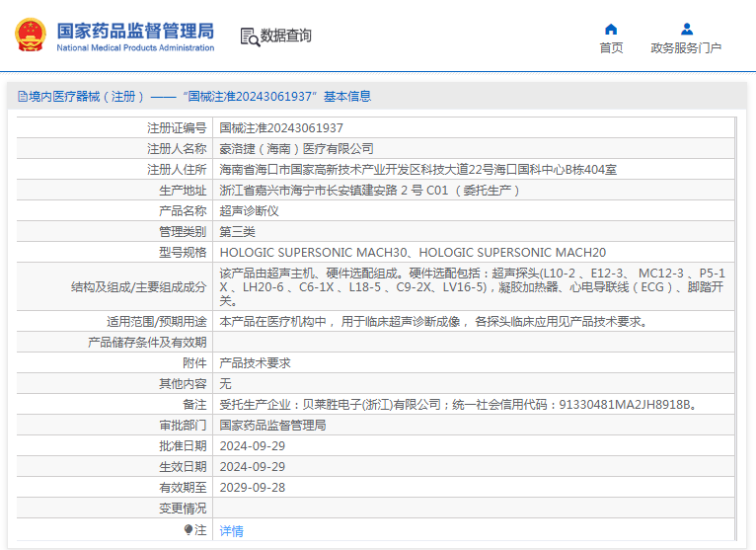Select registration number 国械注准20243061937 cell

[x=281, y=127]
